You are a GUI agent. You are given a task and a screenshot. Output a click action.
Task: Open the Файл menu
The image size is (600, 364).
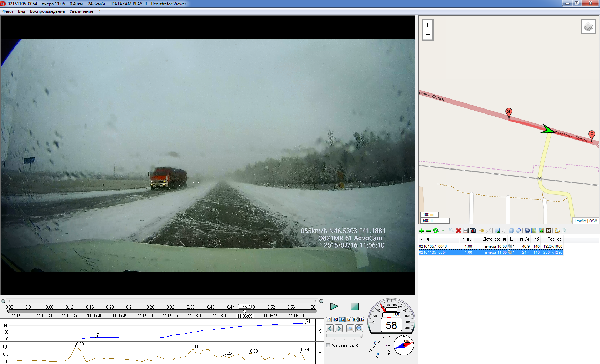(7, 11)
